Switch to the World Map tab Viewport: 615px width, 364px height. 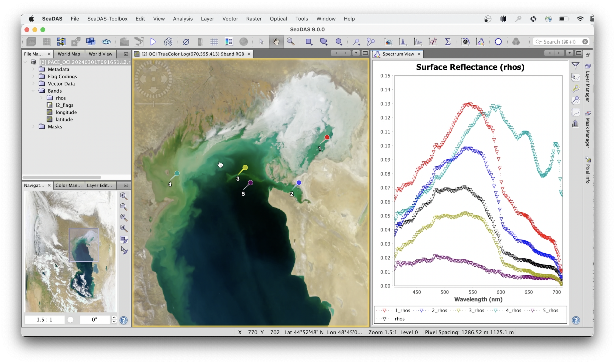69,54
